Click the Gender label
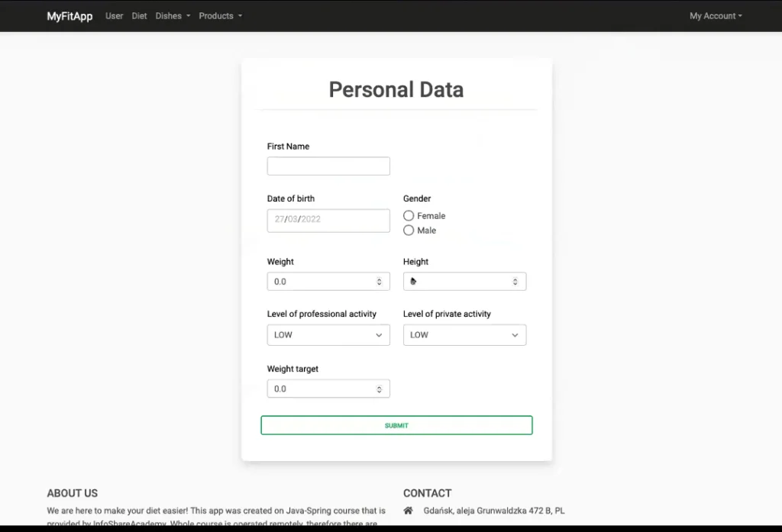 point(417,198)
